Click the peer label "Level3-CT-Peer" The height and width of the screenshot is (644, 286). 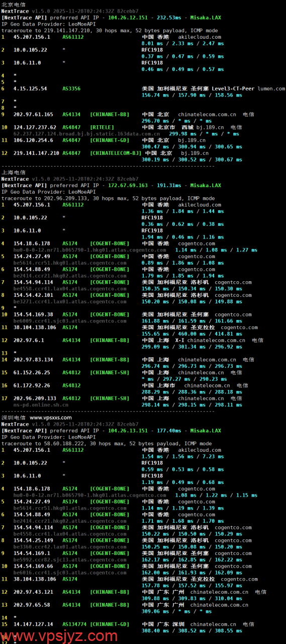point(233,89)
